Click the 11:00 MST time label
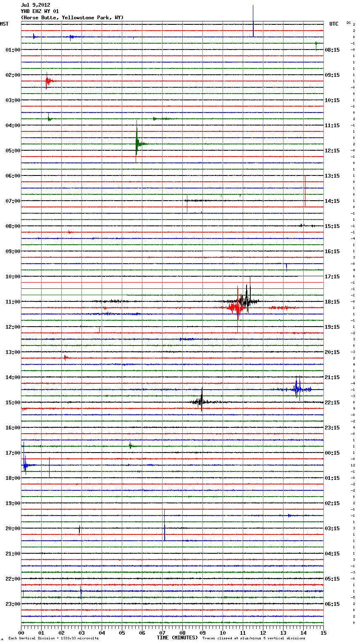 13,302
